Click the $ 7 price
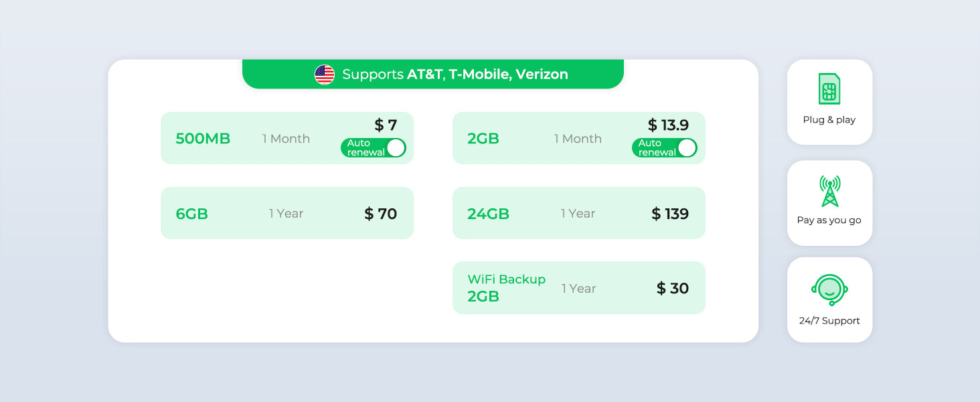 pyautogui.click(x=386, y=125)
